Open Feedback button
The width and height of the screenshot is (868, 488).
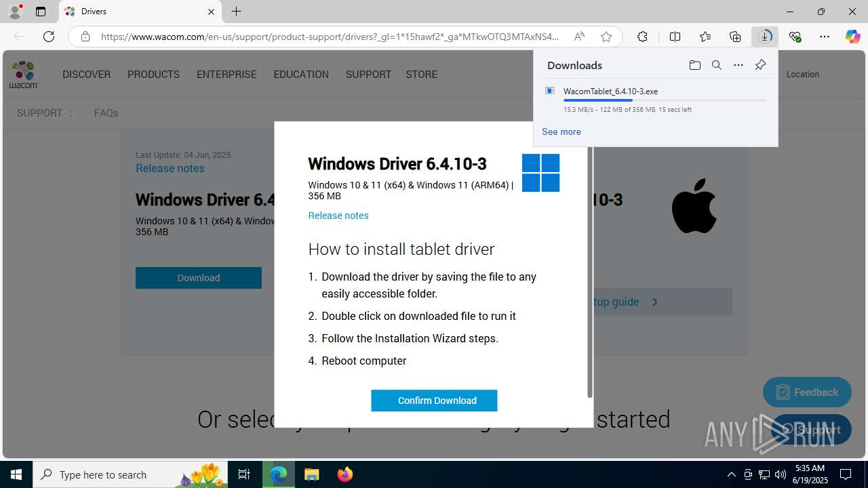coord(807,392)
